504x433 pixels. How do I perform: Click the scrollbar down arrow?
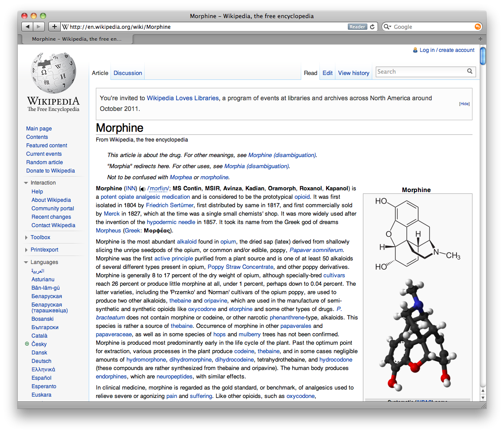pyautogui.click(x=483, y=398)
